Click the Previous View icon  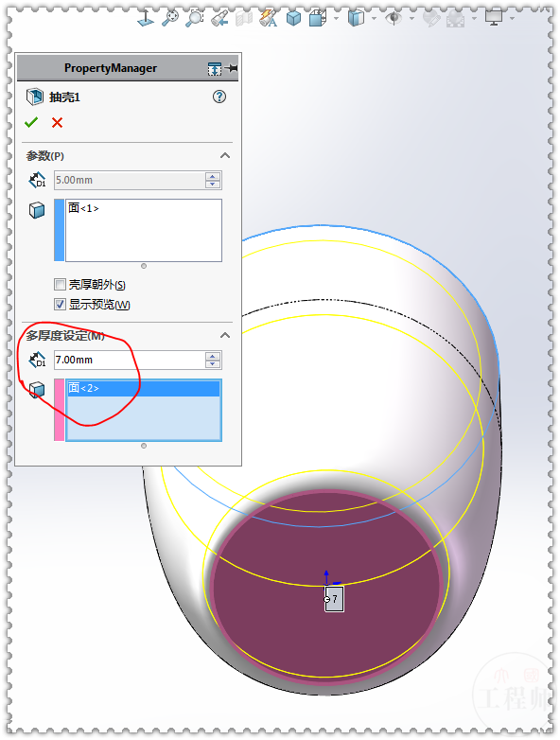219,18
